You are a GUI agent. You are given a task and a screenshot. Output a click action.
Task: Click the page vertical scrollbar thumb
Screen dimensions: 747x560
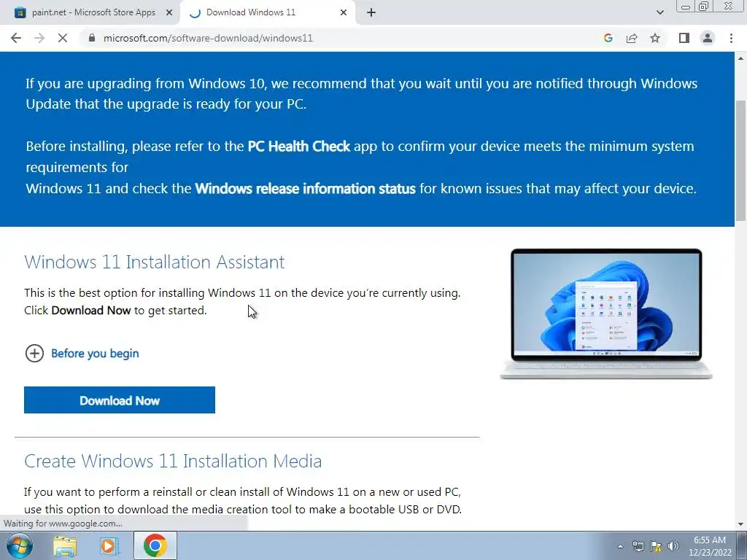pos(741,160)
